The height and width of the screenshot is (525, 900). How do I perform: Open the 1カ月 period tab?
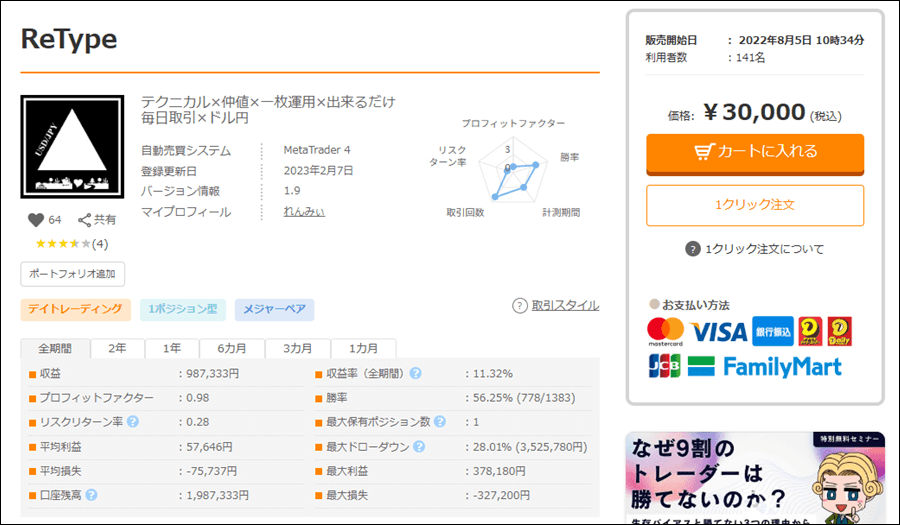pyautogui.click(x=362, y=349)
